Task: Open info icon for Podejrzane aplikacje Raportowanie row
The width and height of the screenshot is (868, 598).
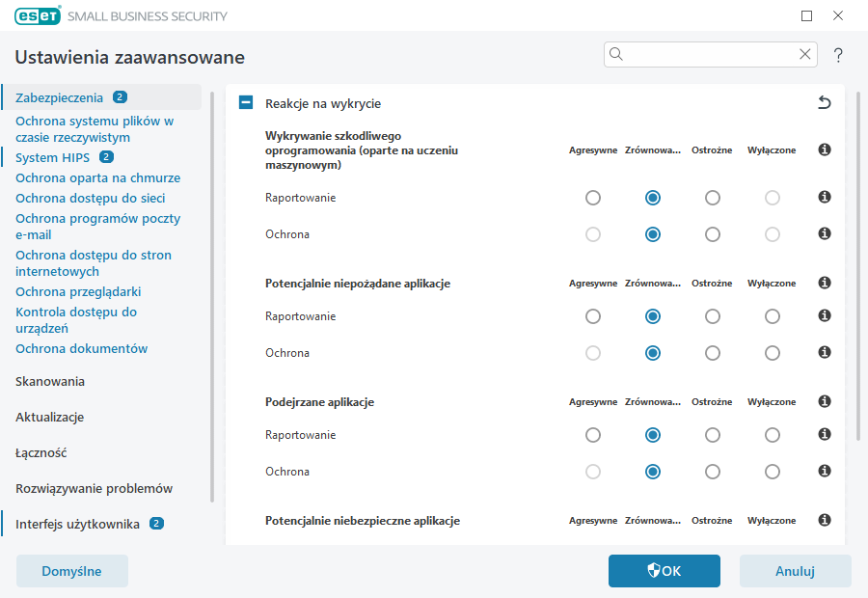Action: (x=825, y=434)
